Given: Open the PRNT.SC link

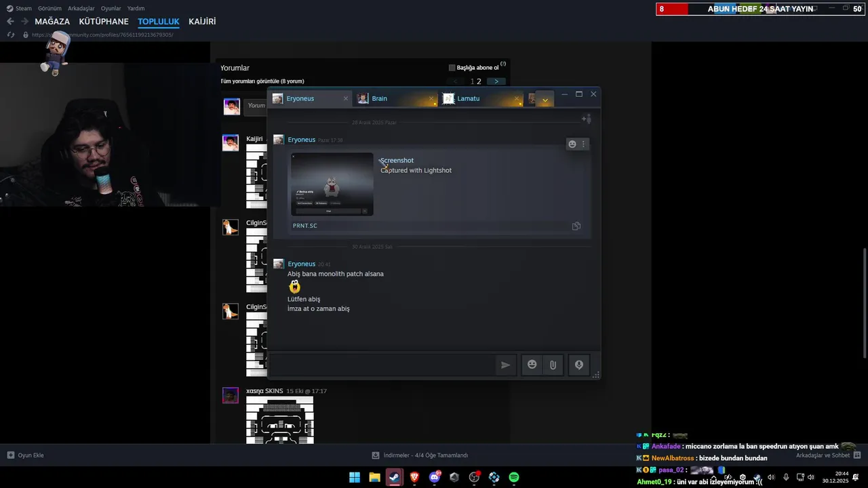Looking at the screenshot, I should point(305,226).
